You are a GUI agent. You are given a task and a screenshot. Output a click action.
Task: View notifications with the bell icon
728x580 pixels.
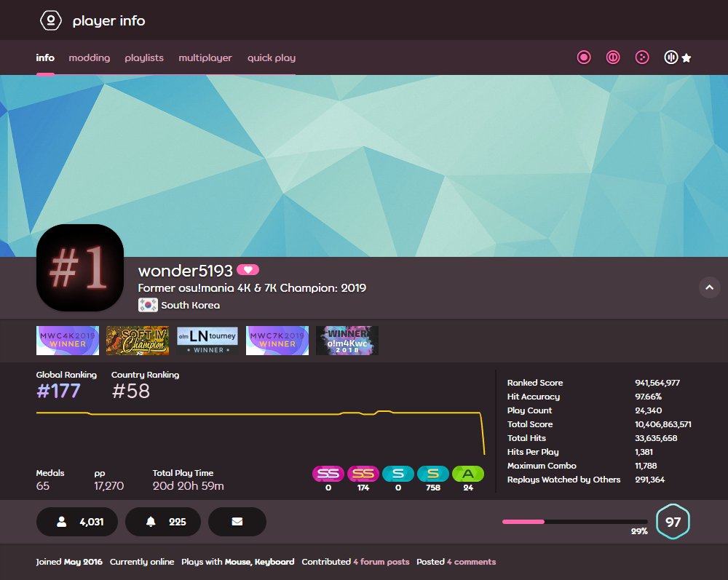[163, 522]
